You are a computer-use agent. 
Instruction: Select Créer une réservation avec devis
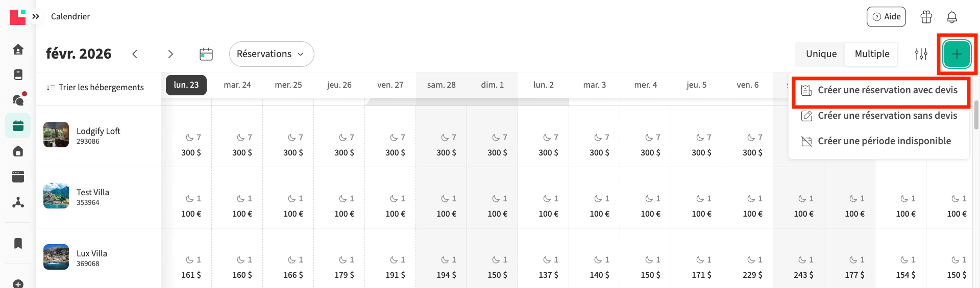[x=887, y=90]
